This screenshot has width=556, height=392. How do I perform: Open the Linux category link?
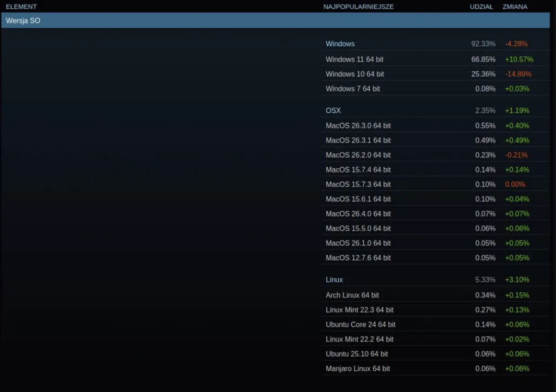coord(334,279)
